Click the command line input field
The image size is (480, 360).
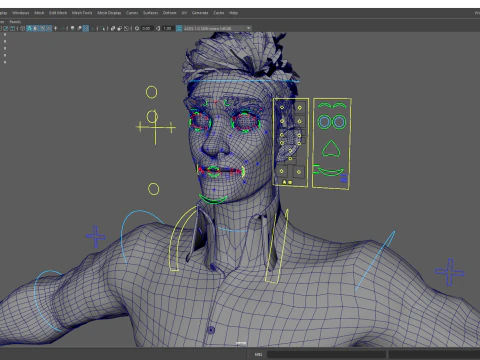coord(326,354)
